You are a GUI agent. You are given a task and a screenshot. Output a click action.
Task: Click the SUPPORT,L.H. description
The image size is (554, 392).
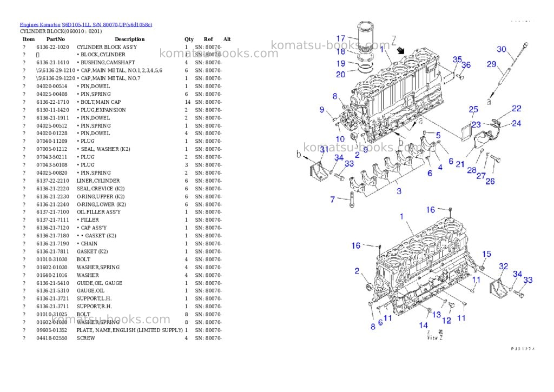pos(94,298)
